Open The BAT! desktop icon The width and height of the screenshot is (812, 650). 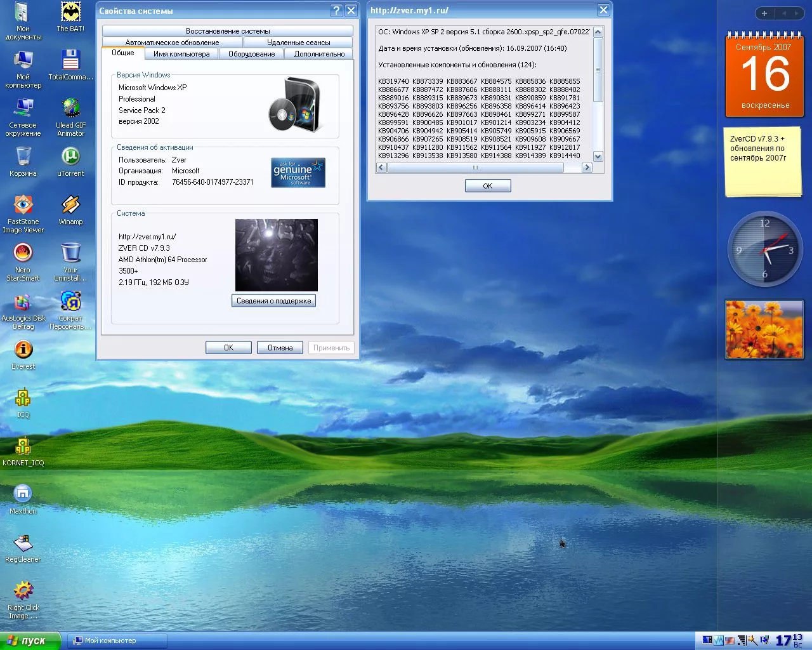pos(70,17)
